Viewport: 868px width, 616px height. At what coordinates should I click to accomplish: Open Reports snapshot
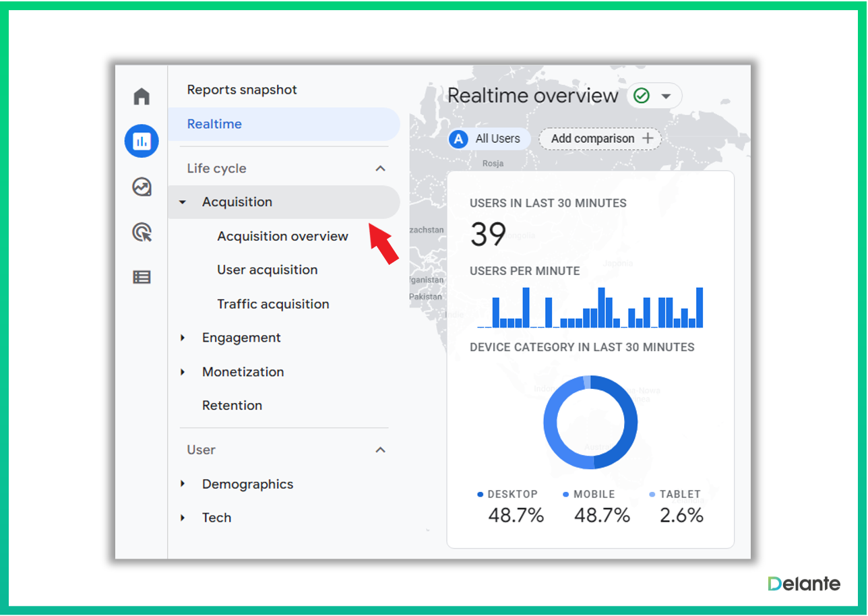[x=242, y=90]
